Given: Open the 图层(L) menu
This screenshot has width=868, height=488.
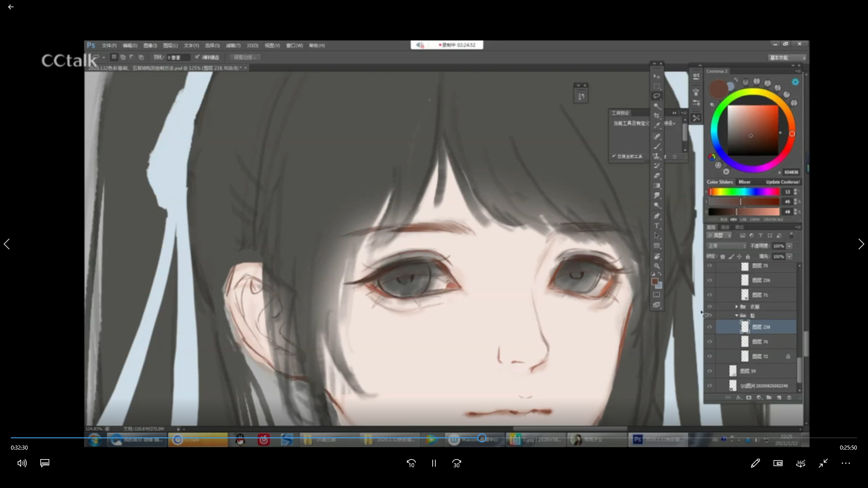Looking at the screenshot, I should [x=170, y=46].
